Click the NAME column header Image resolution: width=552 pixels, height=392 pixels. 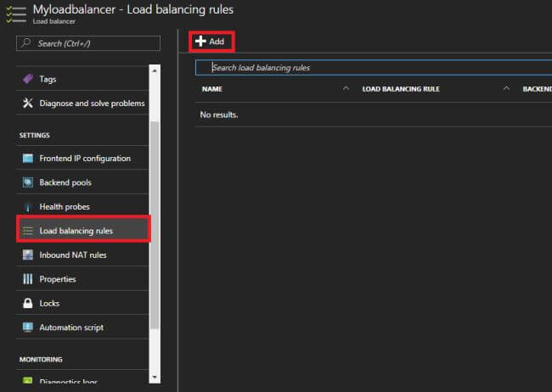[212, 89]
